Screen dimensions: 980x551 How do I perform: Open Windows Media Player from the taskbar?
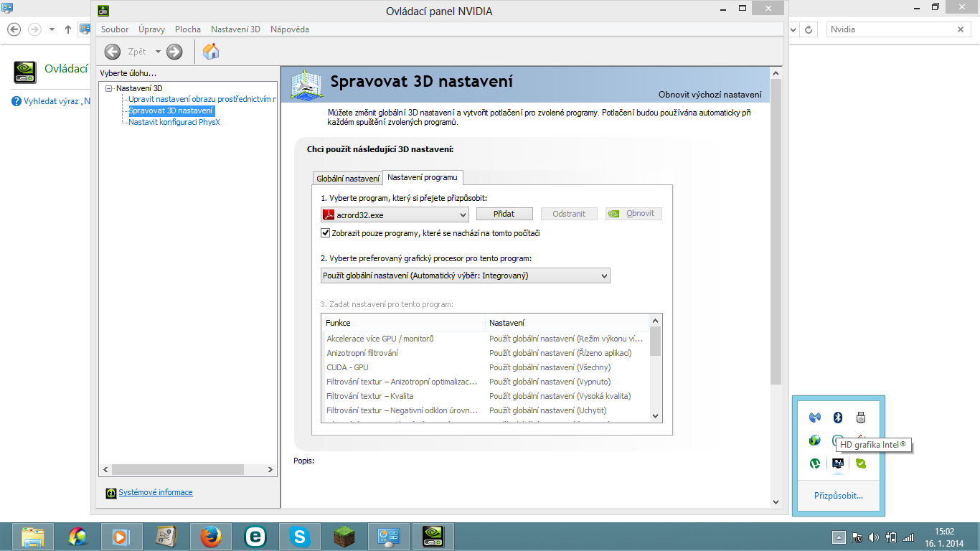pos(121,537)
